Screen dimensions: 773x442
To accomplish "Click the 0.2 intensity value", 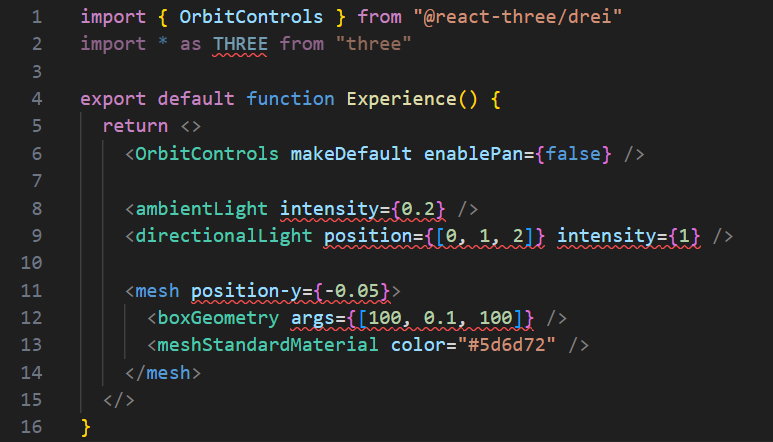I will coord(418,209).
